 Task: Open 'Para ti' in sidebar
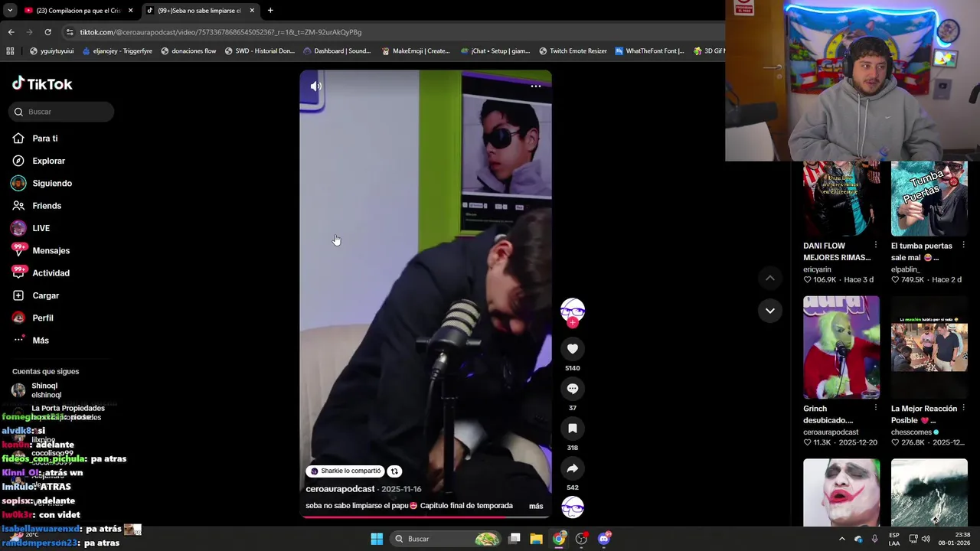[x=45, y=139]
